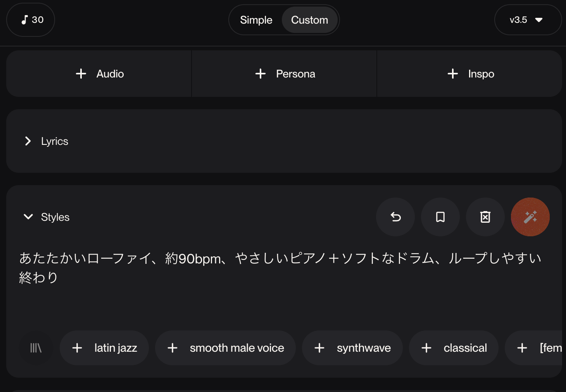
Task: Collapse the Styles section
Action: (x=28, y=217)
